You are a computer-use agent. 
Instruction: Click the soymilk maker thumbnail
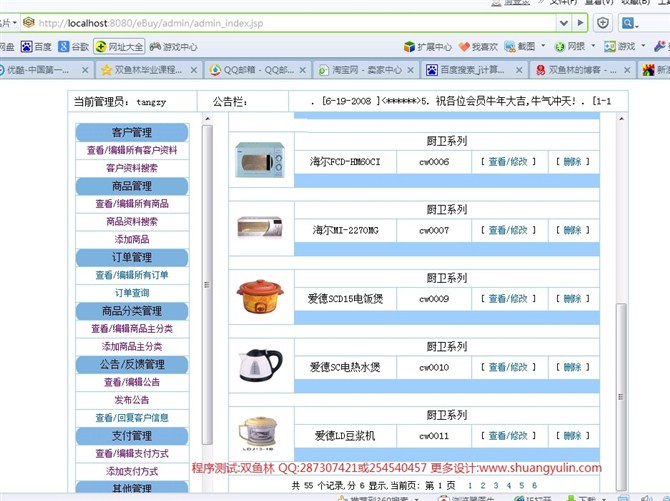tap(260, 433)
